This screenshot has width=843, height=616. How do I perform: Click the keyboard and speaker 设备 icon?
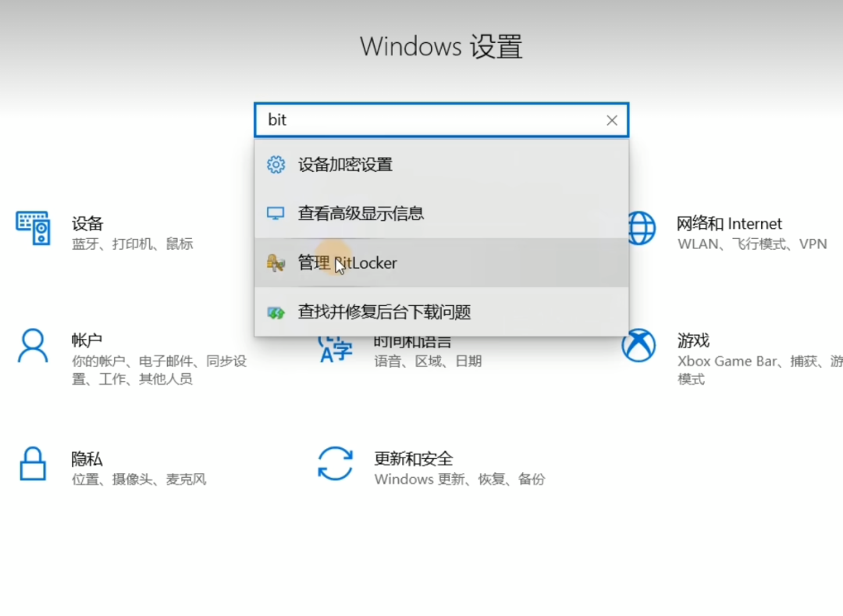pyautogui.click(x=33, y=229)
